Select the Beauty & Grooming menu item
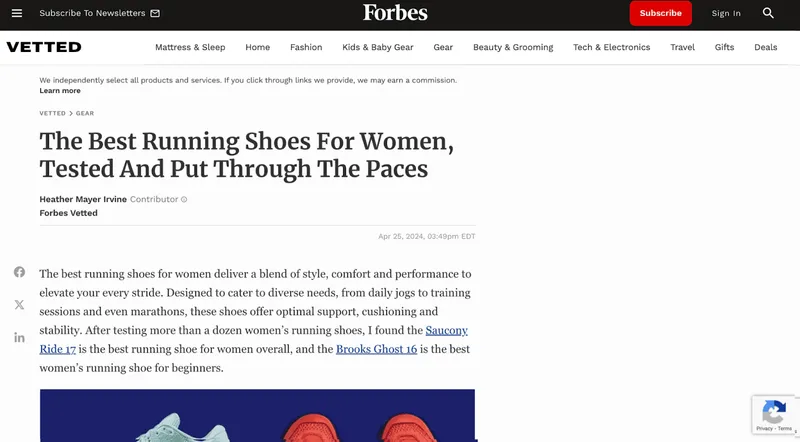 513,47
